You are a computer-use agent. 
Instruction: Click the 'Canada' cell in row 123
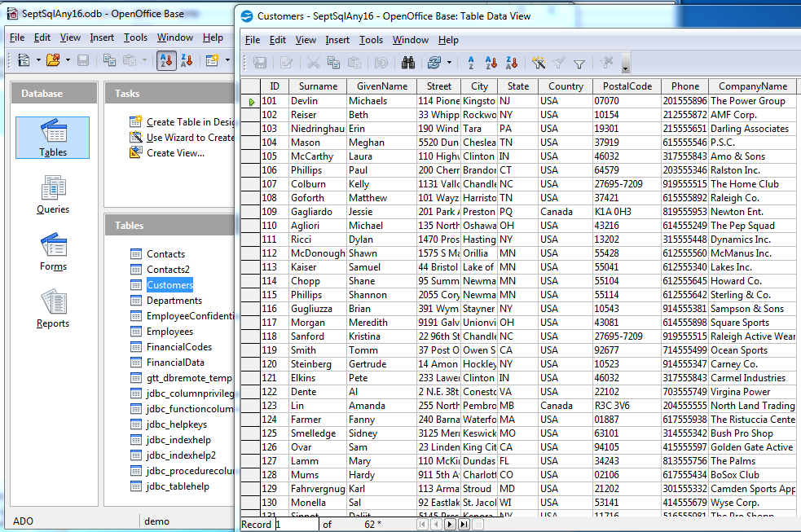[566, 406]
